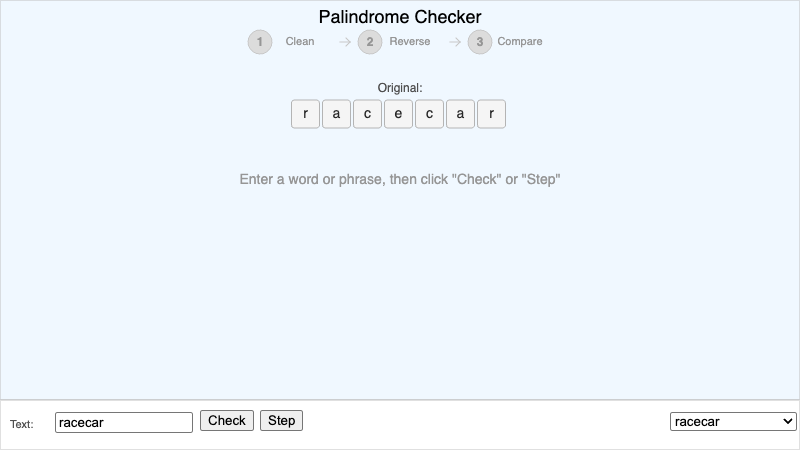Click the Palindrome Checker title
The image size is (800, 450).
(x=400, y=17)
